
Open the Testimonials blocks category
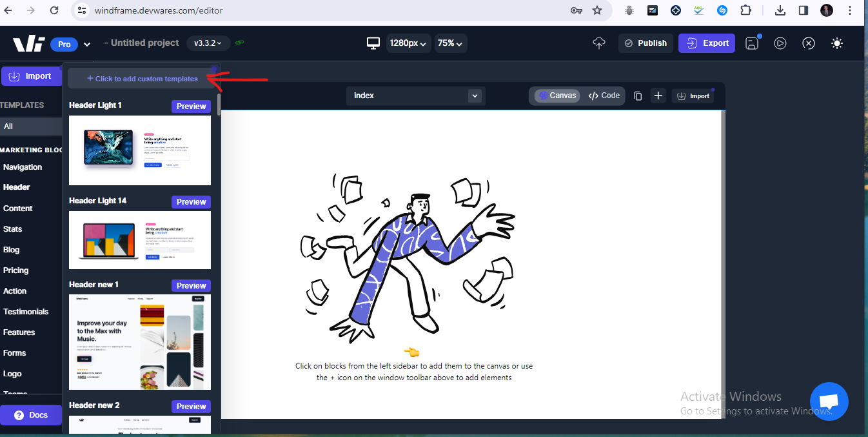click(x=26, y=312)
